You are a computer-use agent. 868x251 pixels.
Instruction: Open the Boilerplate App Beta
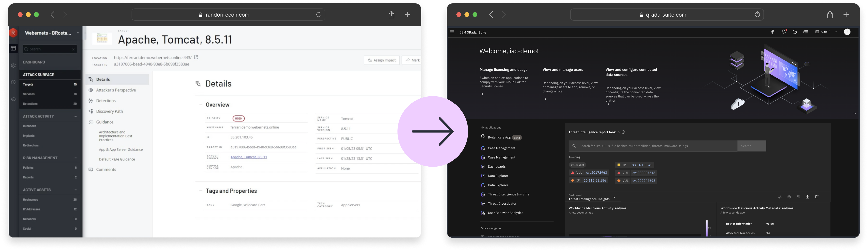tap(501, 137)
